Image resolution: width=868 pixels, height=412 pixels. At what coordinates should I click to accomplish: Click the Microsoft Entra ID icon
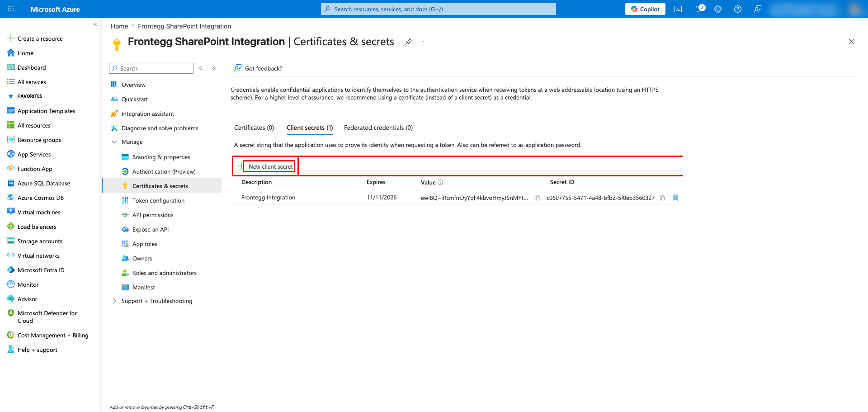[11, 270]
